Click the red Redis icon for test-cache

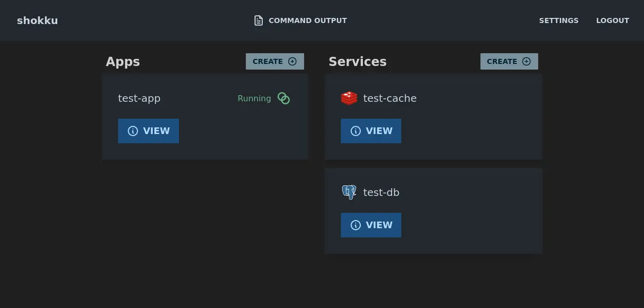349,98
